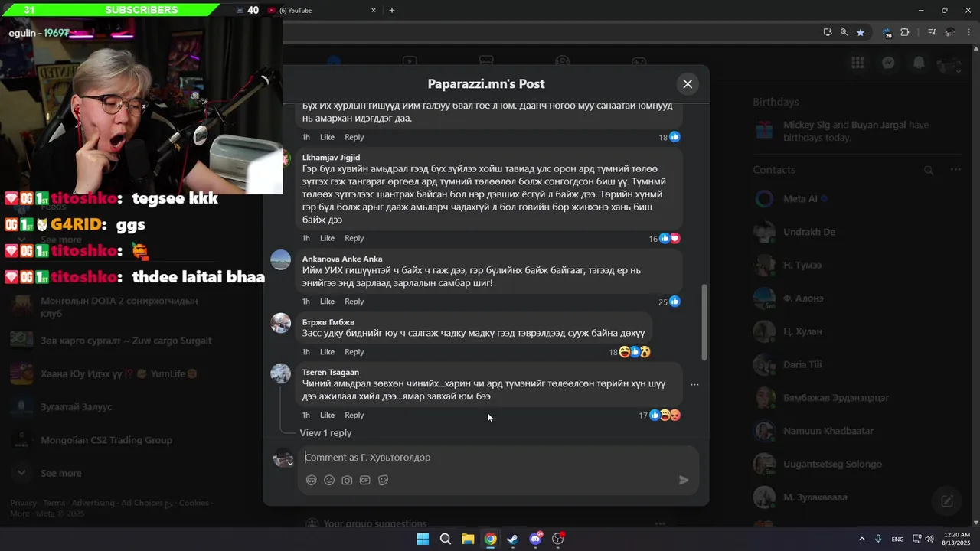Add a GIF to the comment

pos(365,481)
